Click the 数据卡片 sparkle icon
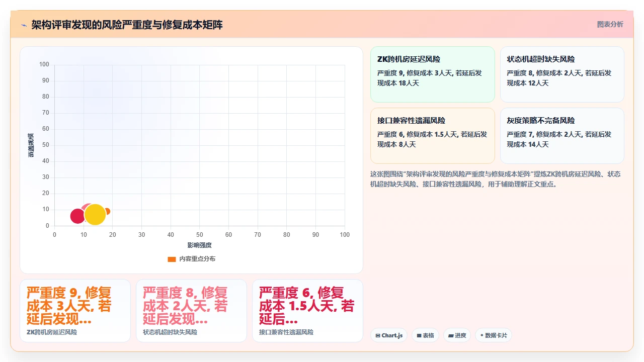Viewport: 644px width, 362px height. 482,335
